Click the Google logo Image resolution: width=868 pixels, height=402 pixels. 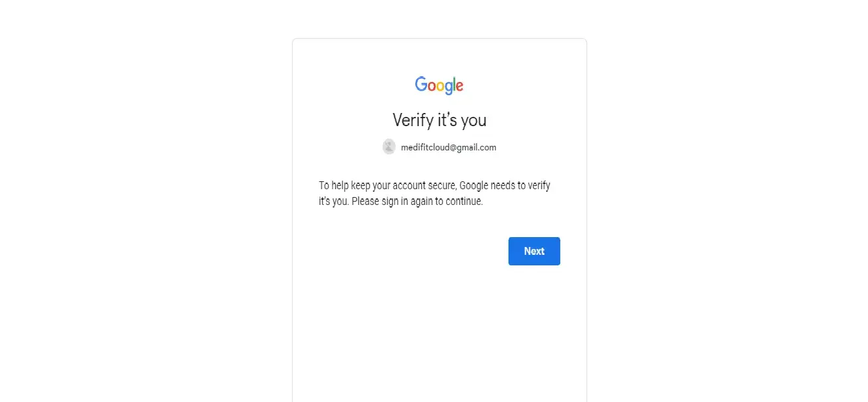coord(439,85)
